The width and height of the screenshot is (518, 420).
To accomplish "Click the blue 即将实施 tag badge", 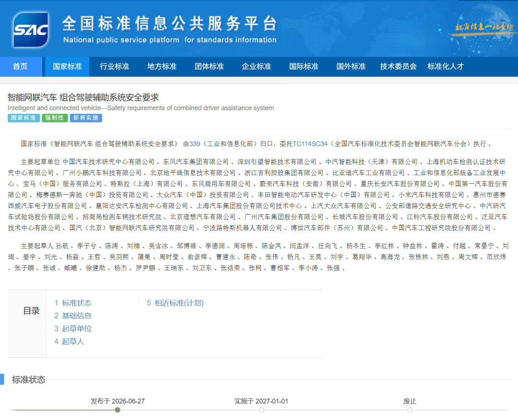I will pyautogui.click(x=86, y=118).
